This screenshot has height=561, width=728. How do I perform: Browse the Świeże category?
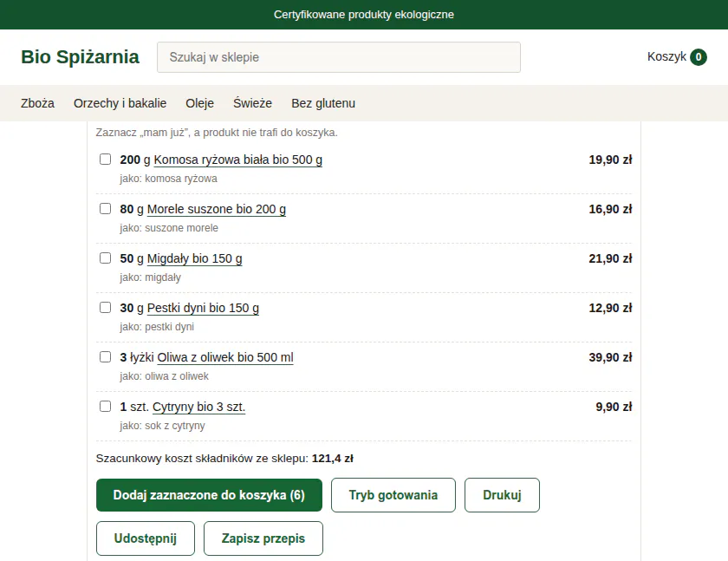pyautogui.click(x=252, y=103)
